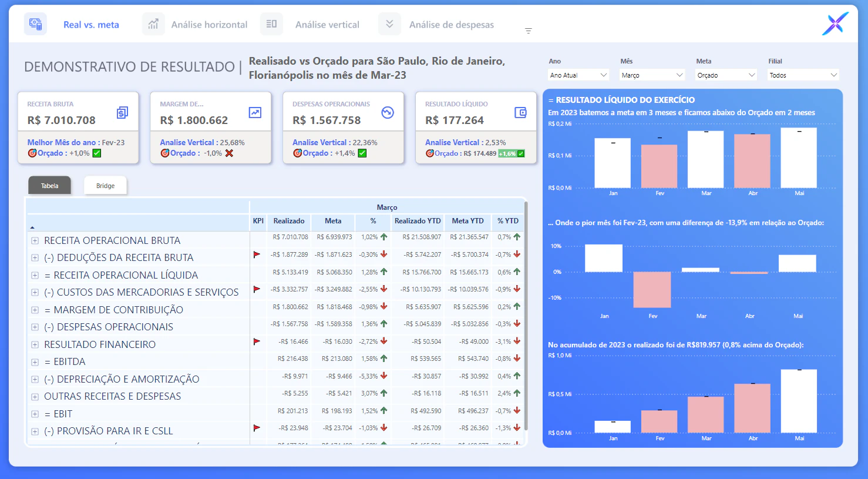
Task: Click the sort arrow in the table header
Action: [32, 227]
